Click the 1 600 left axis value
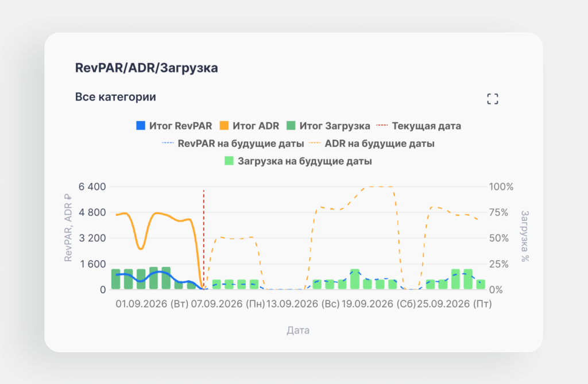The height and width of the screenshot is (384, 588). point(93,264)
